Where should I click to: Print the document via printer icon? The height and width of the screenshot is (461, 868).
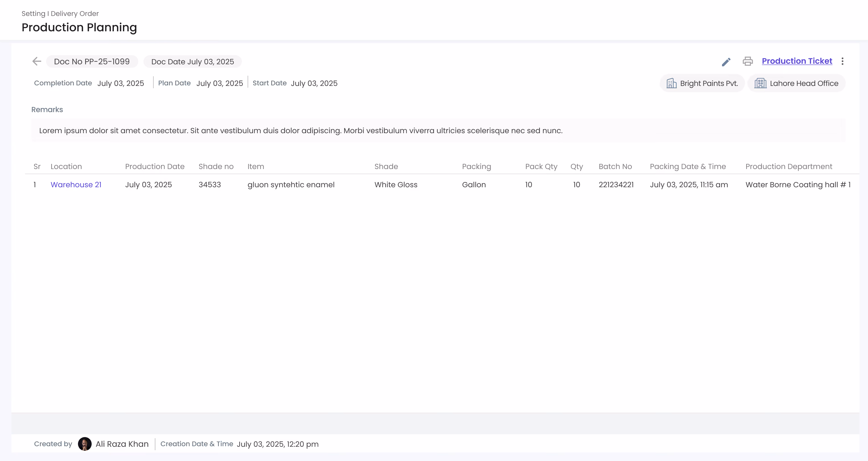click(x=747, y=61)
